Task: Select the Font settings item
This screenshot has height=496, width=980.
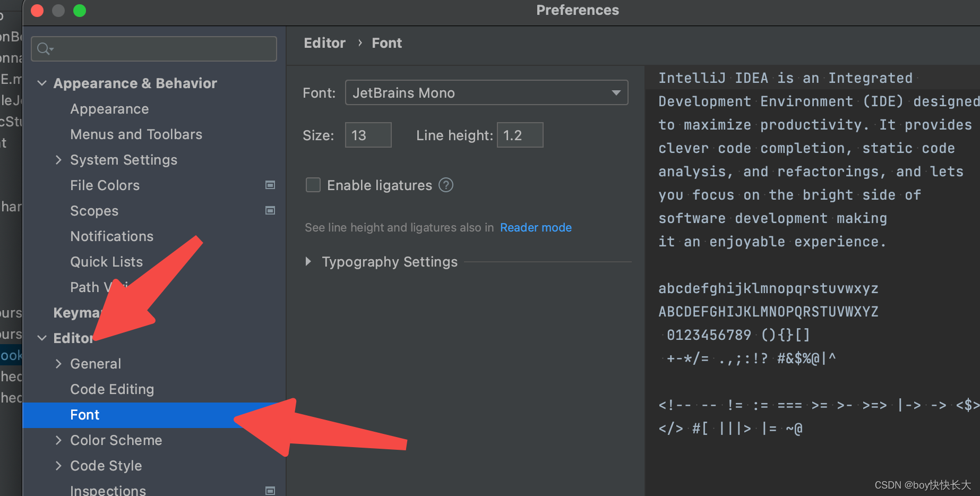Action: pos(154,415)
